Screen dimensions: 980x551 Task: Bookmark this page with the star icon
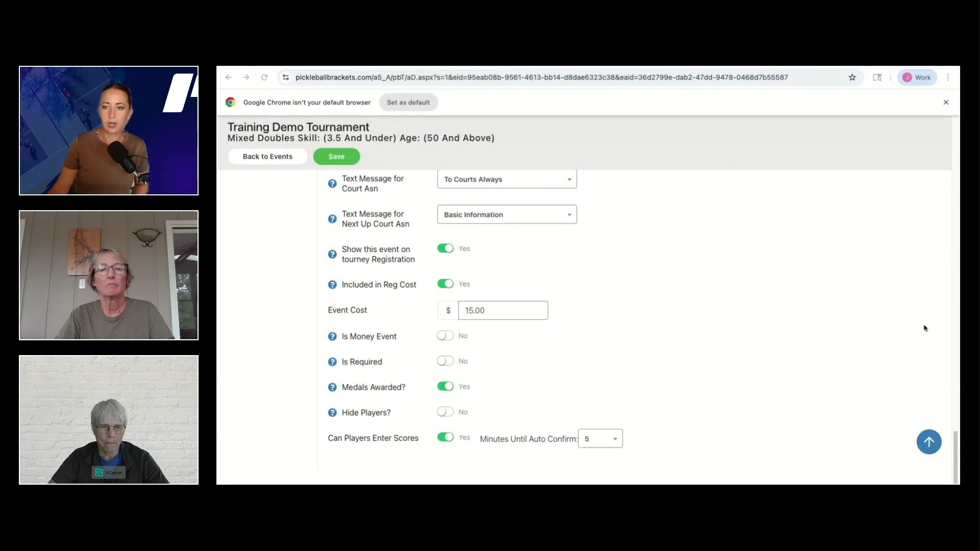pyautogui.click(x=852, y=78)
